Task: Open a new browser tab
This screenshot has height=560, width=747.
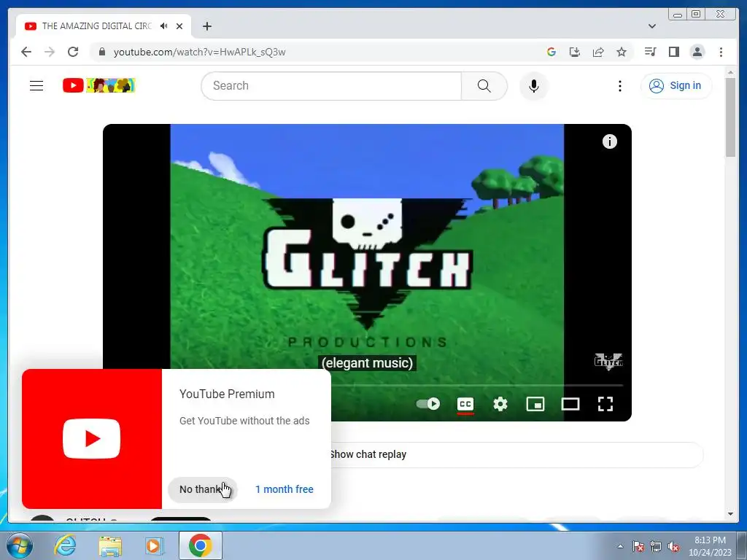Action: pyautogui.click(x=206, y=26)
